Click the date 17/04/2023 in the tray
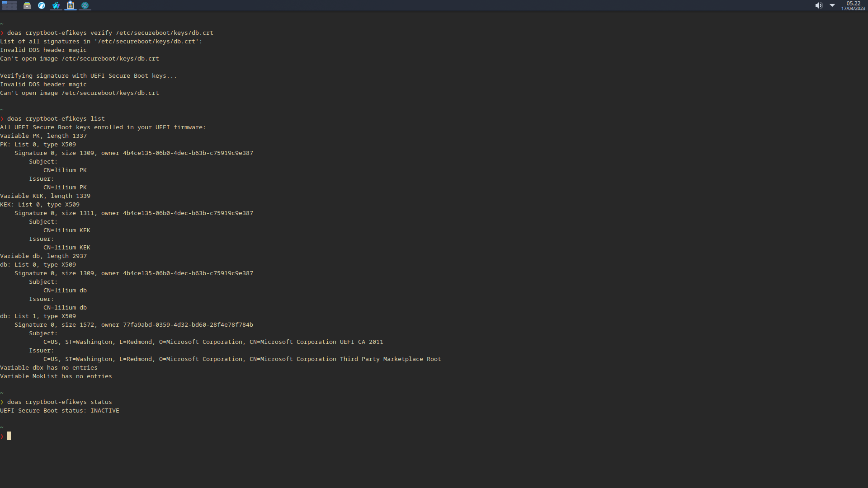 (x=854, y=8)
